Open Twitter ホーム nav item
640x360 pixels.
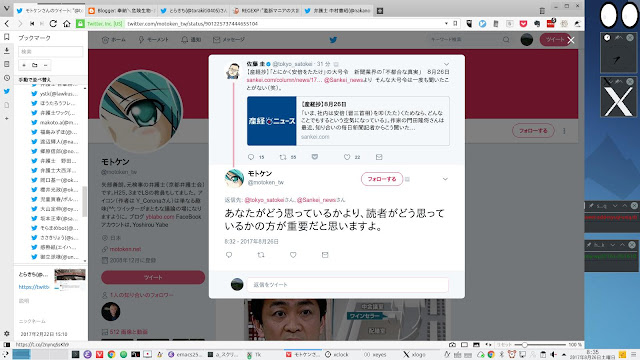[114, 40]
